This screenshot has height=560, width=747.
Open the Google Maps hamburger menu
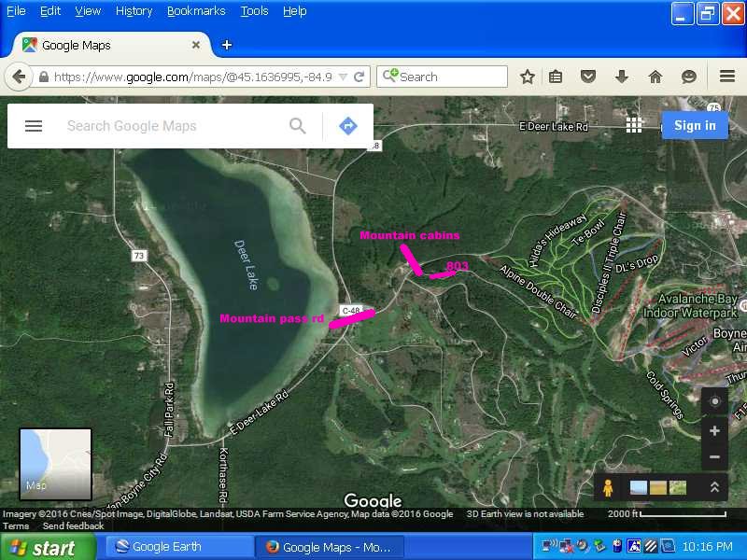(x=34, y=126)
